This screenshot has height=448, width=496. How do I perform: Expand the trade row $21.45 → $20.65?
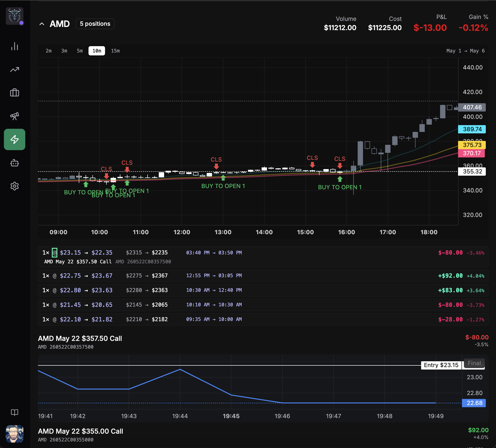point(263,305)
